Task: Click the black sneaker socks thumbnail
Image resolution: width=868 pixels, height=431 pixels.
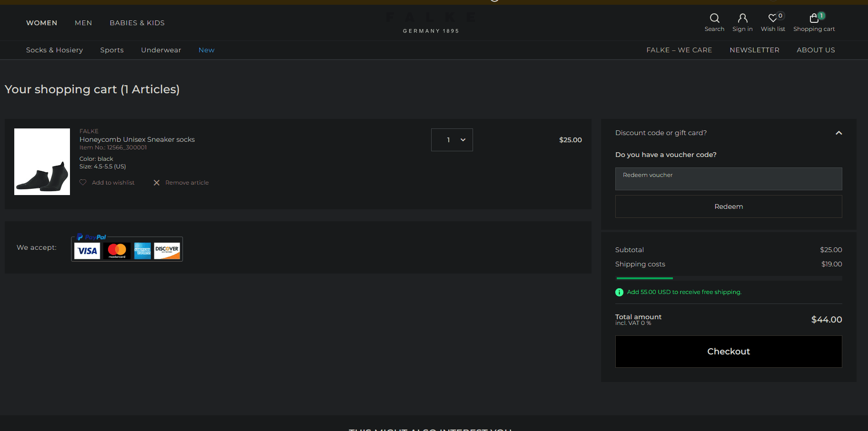Action: coord(42,162)
